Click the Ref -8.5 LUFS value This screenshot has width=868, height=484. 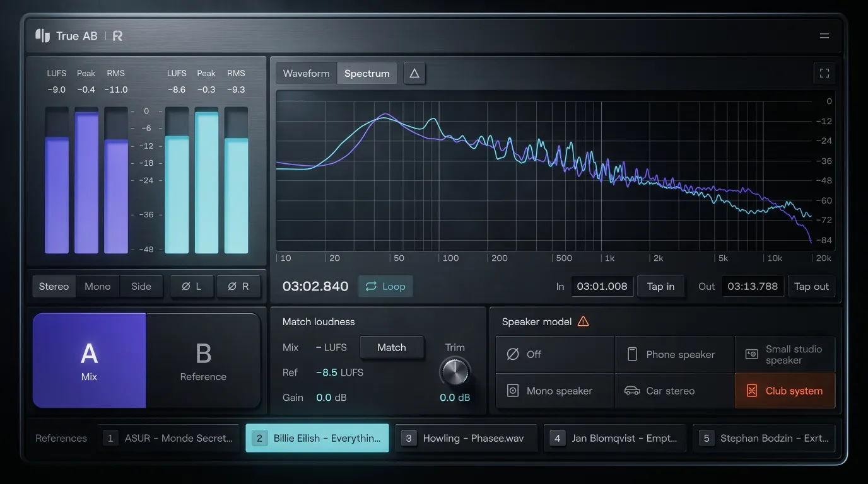[339, 372]
